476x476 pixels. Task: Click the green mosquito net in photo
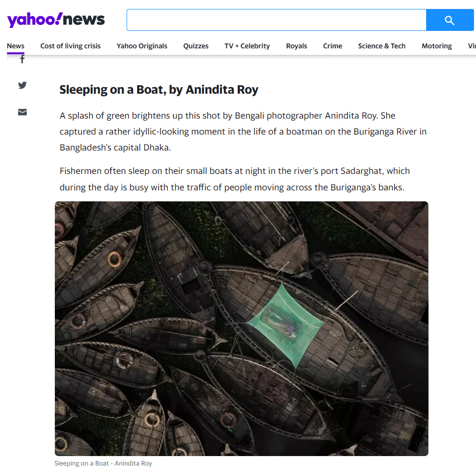pos(284,325)
